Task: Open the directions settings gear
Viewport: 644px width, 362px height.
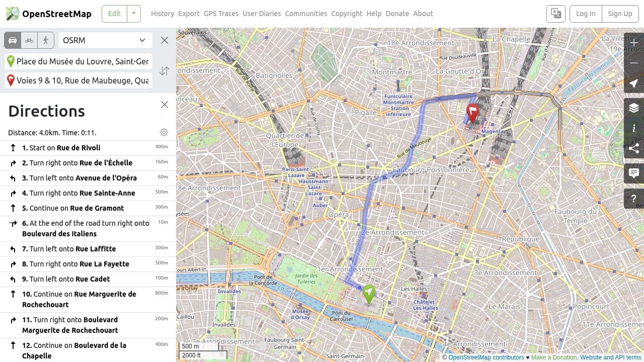Action: (x=164, y=132)
